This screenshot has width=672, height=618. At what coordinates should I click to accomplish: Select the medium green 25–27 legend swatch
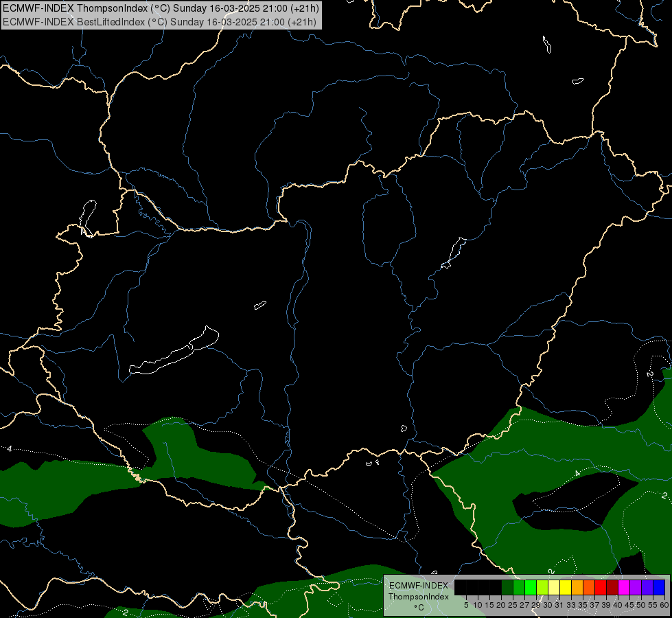coord(519,587)
